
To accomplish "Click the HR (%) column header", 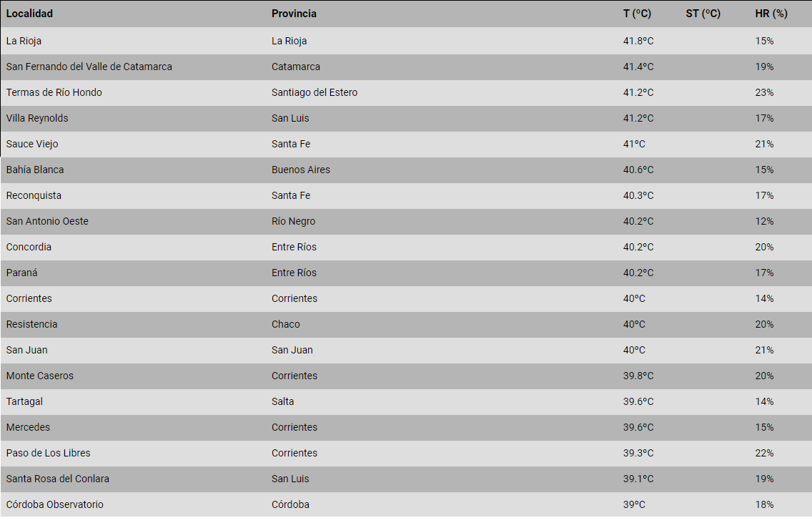I will (771, 14).
